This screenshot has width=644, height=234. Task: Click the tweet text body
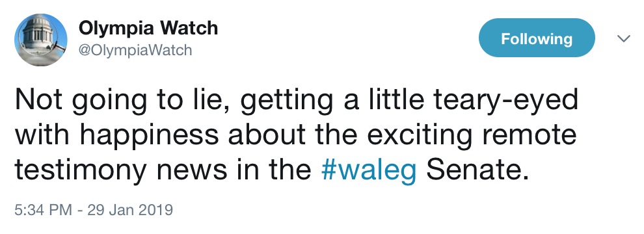[296, 135]
